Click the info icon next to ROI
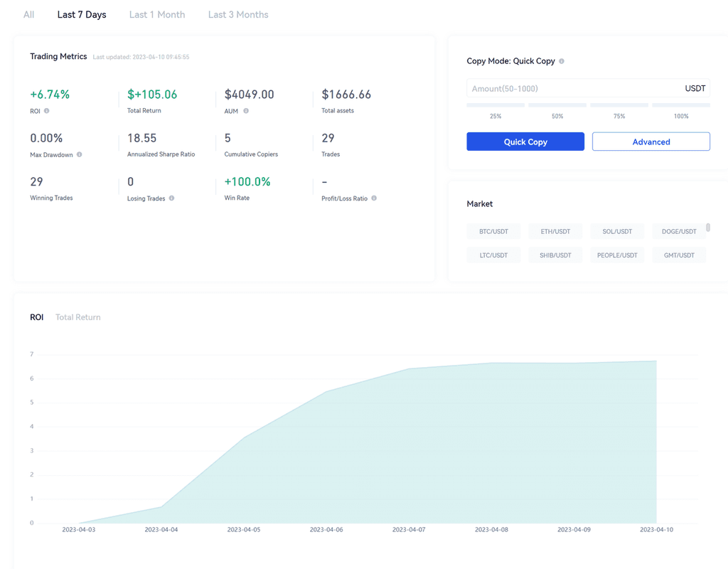728x569 pixels. pyautogui.click(x=47, y=112)
